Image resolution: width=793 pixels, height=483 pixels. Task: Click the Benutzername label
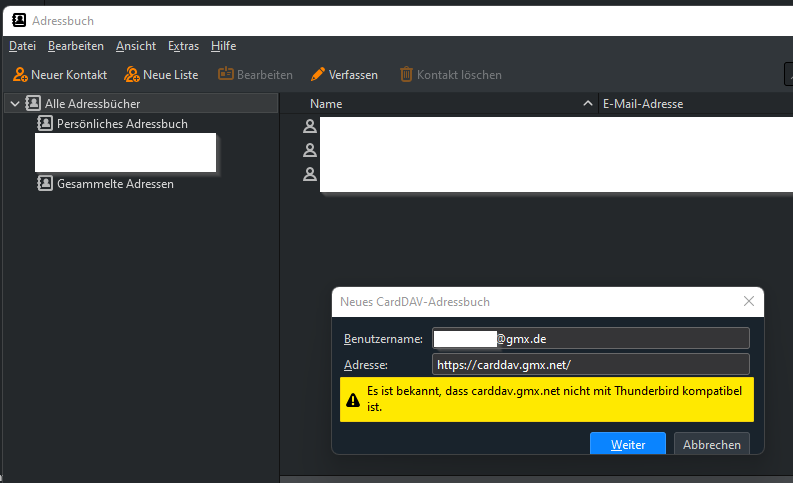(x=383, y=339)
